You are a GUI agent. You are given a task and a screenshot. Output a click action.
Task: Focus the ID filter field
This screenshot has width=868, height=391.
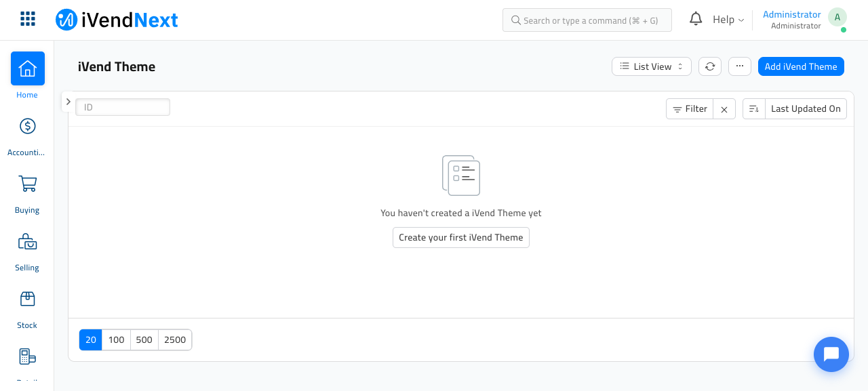123,107
